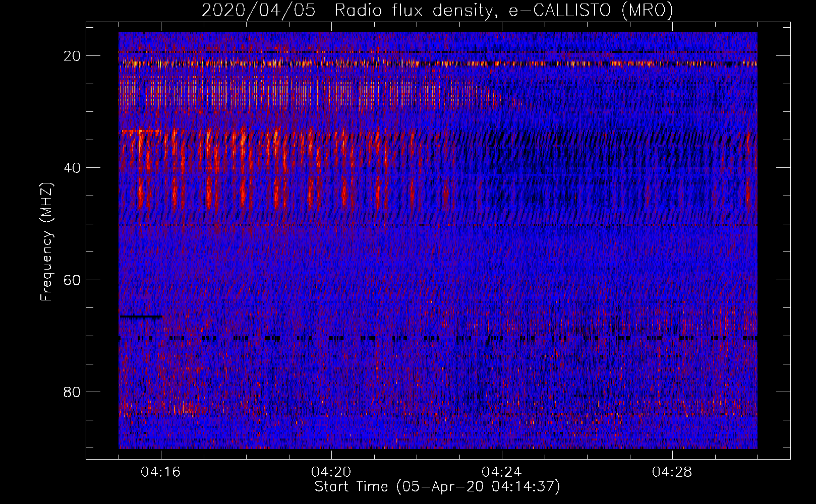
Task: Click the 'Frequency (MHZ)' axis label
Action: point(46,242)
